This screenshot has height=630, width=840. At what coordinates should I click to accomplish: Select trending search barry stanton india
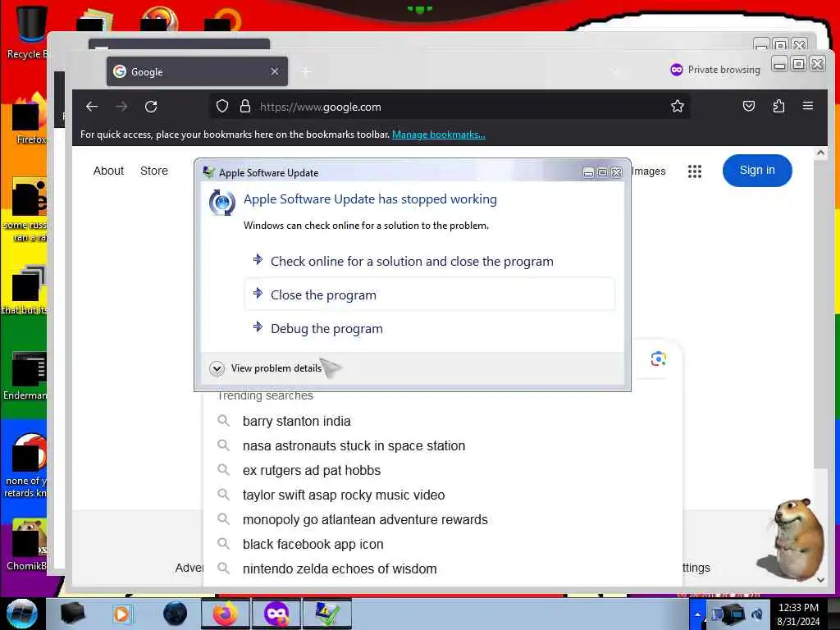click(296, 421)
